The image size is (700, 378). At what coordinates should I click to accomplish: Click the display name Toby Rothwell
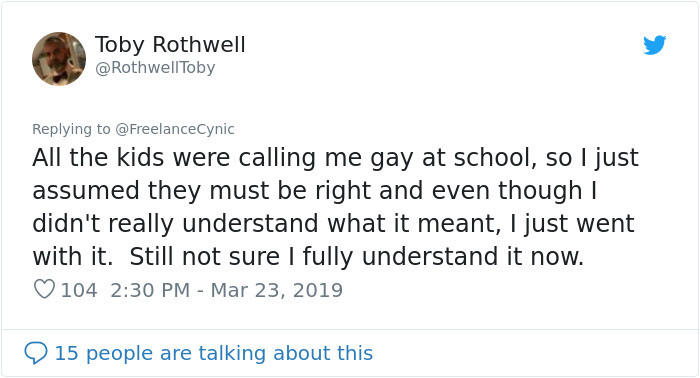(170, 45)
